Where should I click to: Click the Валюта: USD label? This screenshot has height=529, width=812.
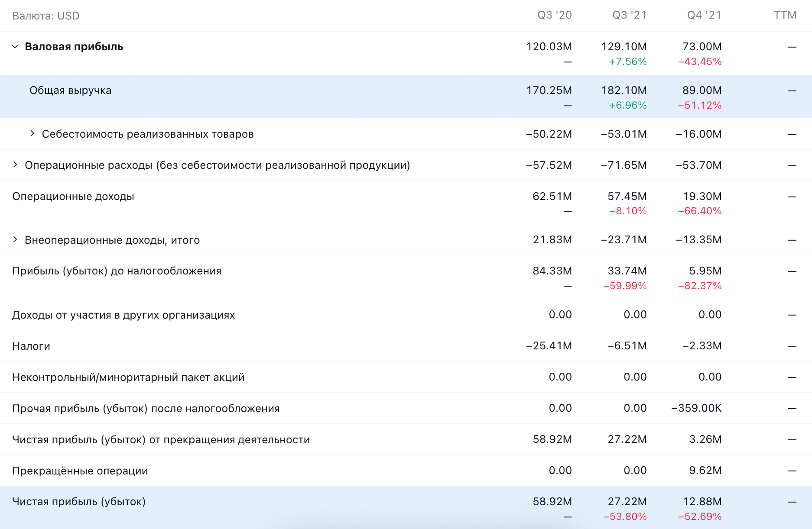(46, 16)
